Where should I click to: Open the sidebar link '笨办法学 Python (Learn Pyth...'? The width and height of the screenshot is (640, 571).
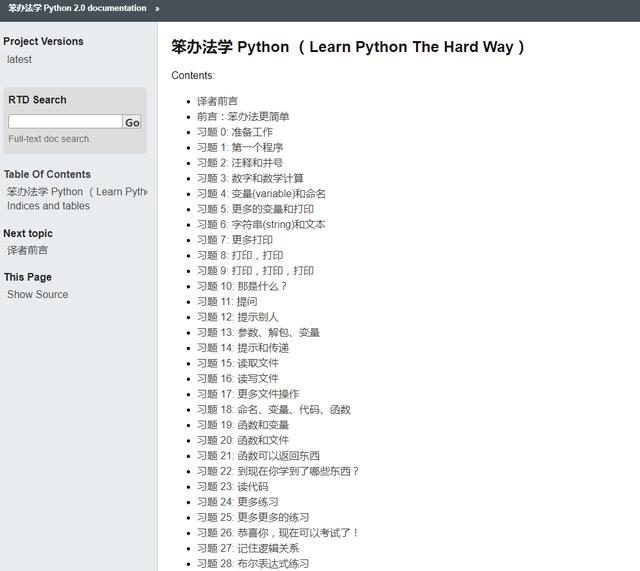77,191
